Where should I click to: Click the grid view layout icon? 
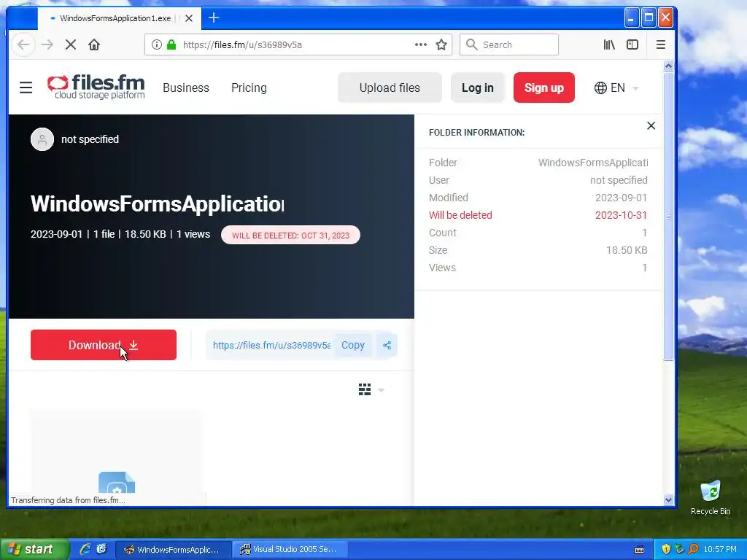coord(365,389)
